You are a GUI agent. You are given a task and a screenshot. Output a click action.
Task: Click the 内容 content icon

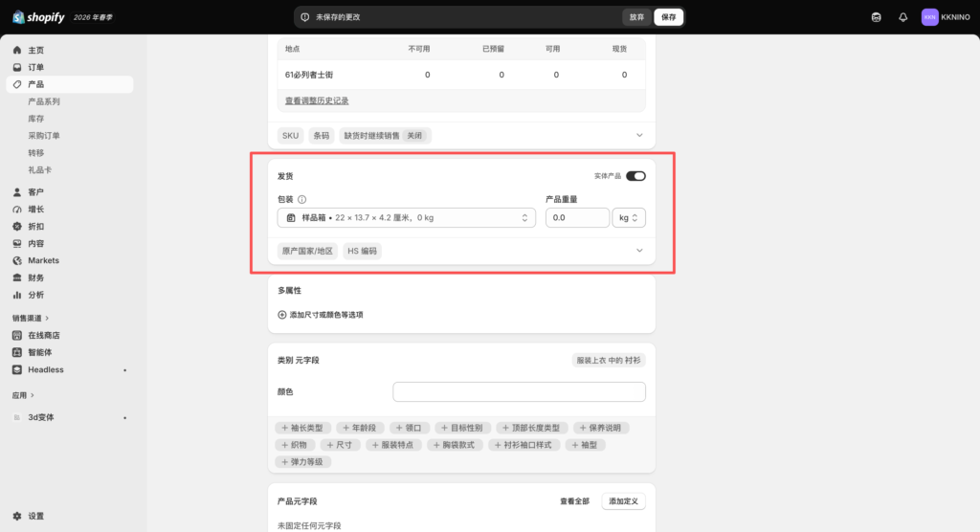pyautogui.click(x=17, y=243)
